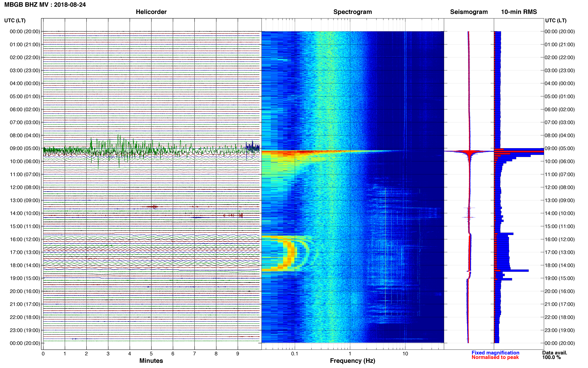Click the left 18:00 (14:00) time label
The image size is (588, 368).
coord(25,265)
